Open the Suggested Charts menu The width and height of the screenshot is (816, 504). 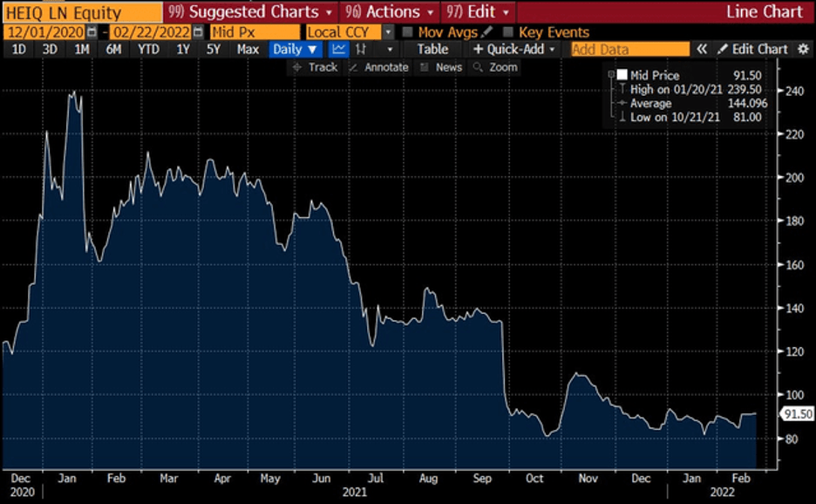[249, 12]
